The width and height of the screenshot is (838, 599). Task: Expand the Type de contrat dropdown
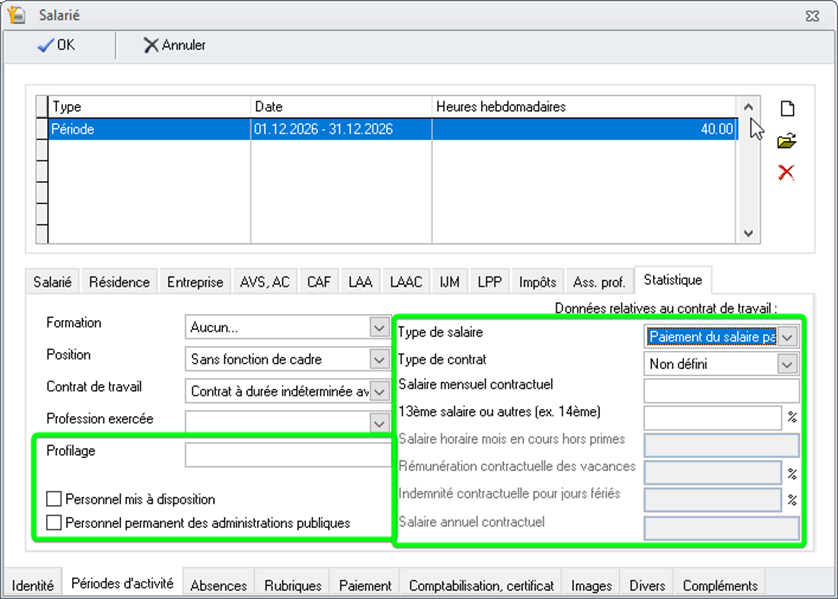tap(787, 364)
